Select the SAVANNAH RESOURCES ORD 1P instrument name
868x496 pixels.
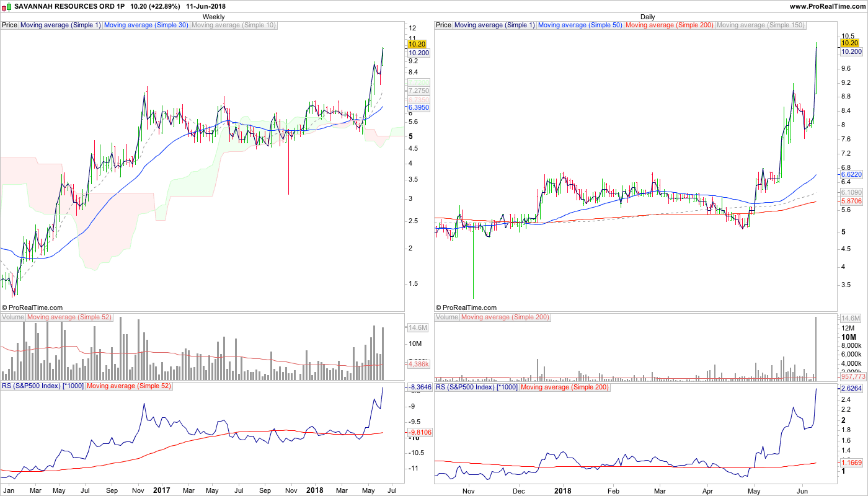pyautogui.click(x=70, y=6)
